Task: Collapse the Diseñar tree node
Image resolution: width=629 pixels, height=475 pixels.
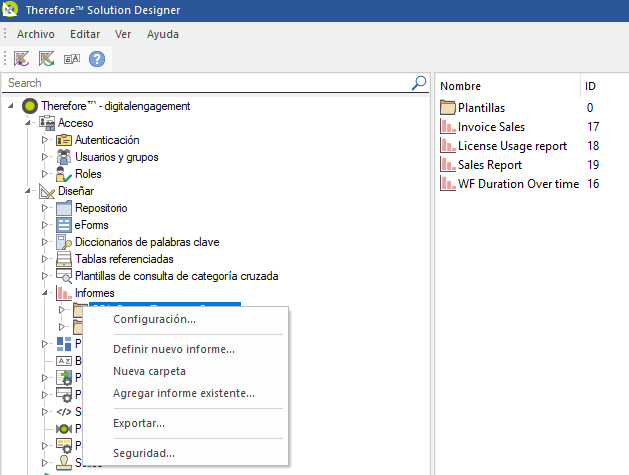Action: 28,191
